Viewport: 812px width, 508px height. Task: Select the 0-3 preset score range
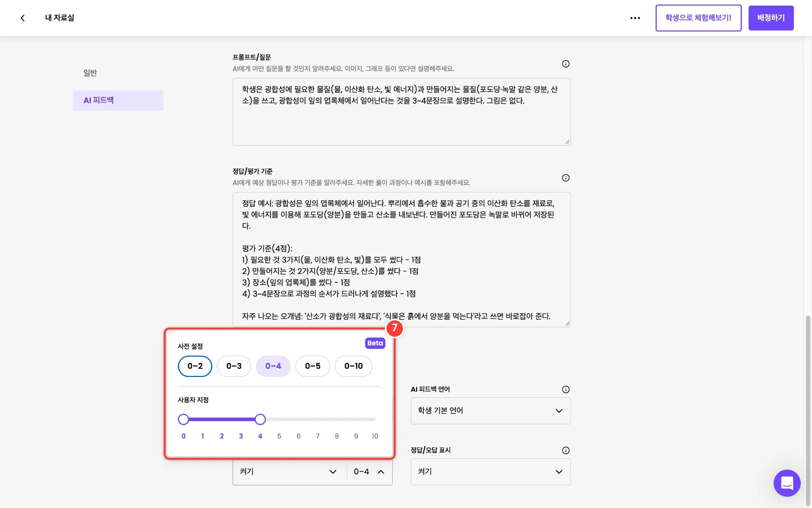(234, 366)
